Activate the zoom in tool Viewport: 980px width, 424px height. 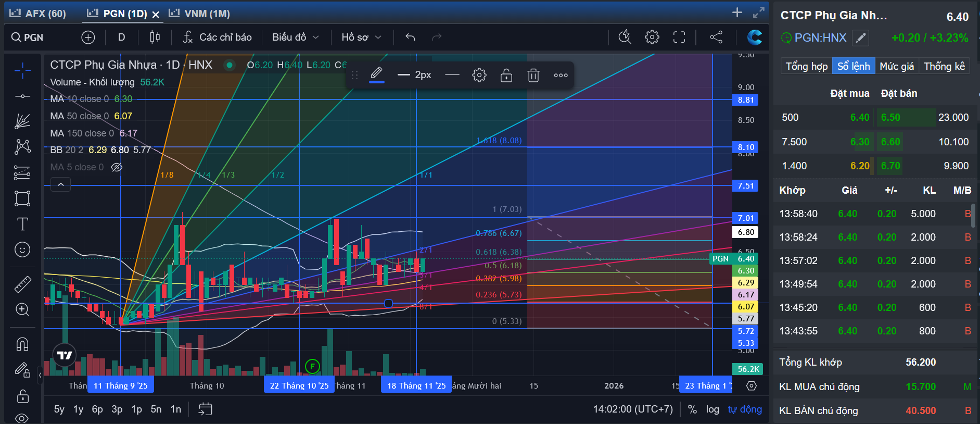22,309
